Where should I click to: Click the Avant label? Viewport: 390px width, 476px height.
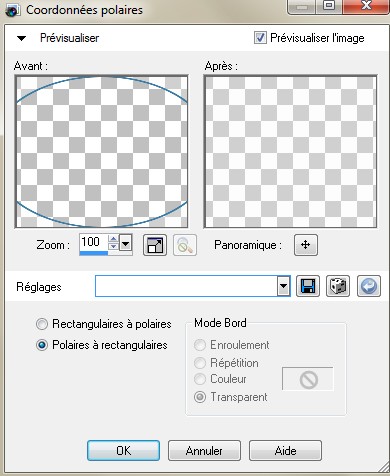click(x=31, y=66)
